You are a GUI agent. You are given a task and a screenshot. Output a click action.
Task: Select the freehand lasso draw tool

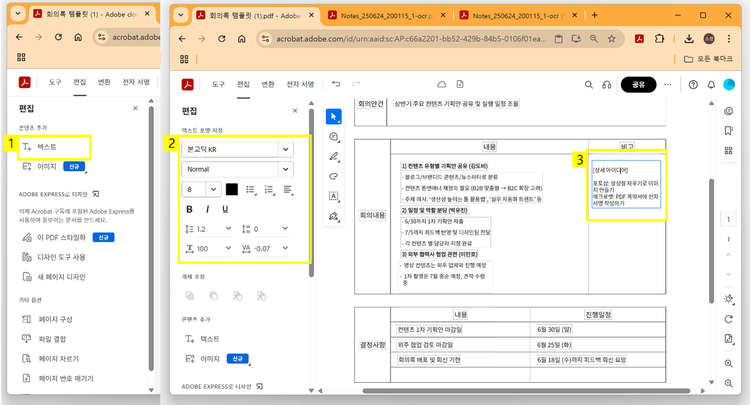click(334, 176)
